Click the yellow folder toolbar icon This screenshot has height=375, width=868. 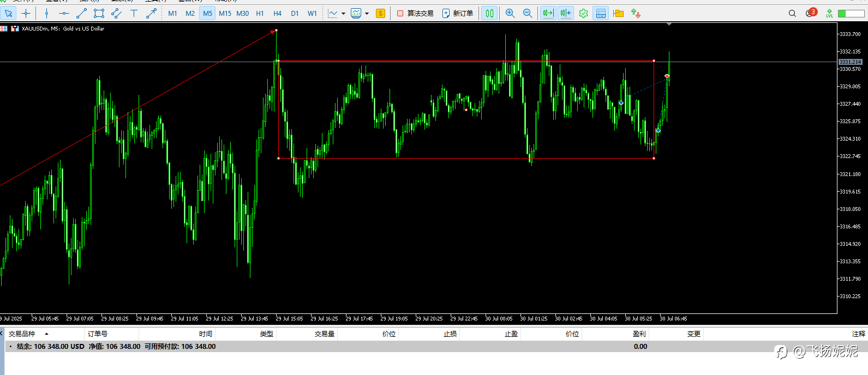coord(618,13)
